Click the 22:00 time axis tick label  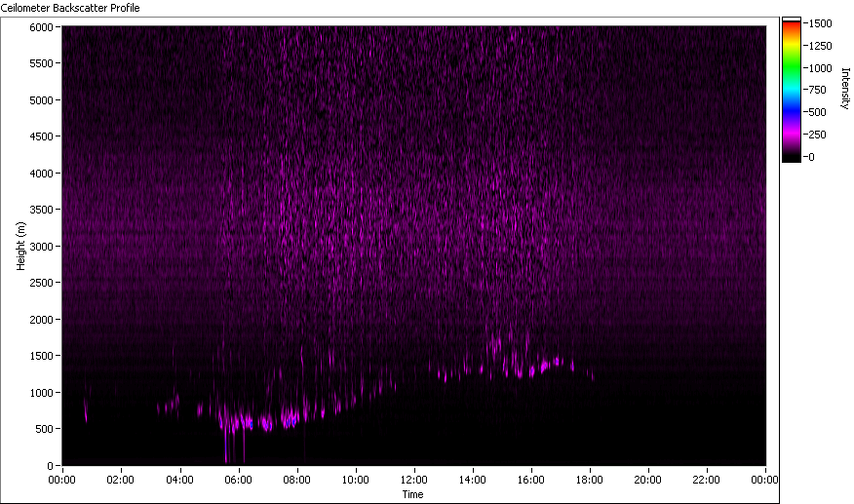pyautogui.click(x=706, y=480)
